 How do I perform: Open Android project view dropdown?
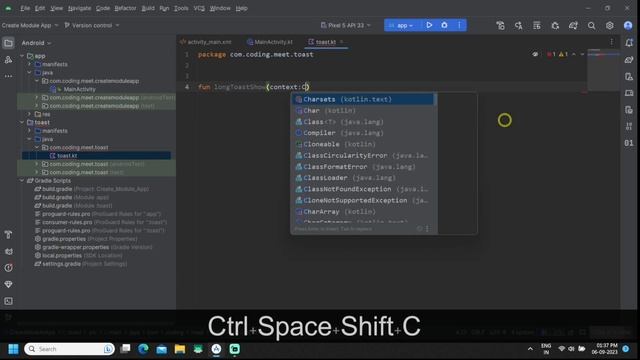36,43
